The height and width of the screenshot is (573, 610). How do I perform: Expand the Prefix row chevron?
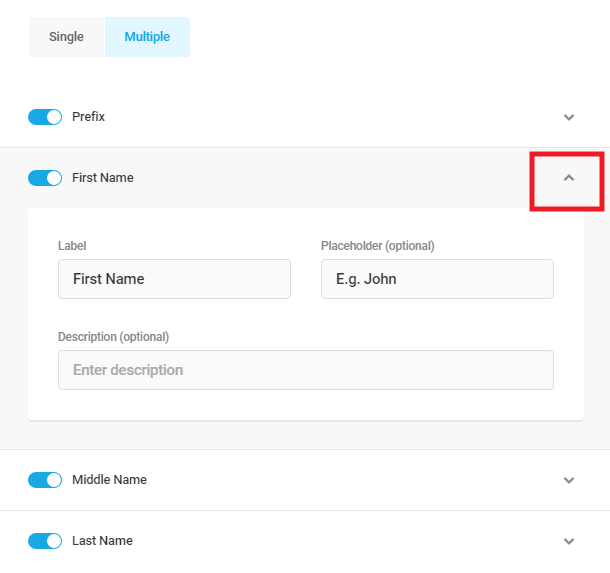(x=569, y=117)
